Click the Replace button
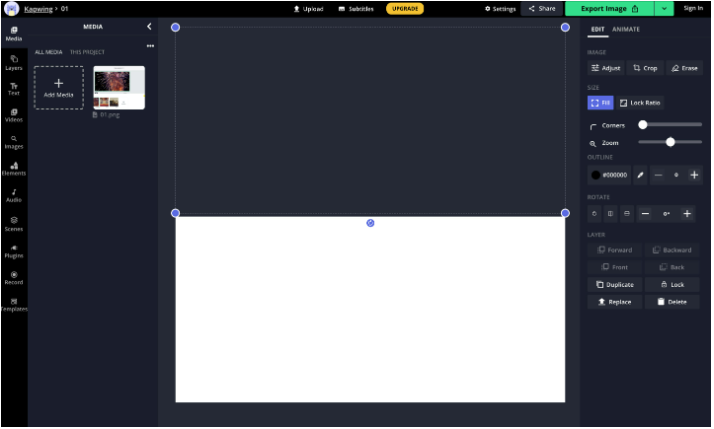 (x=615, y=302)
